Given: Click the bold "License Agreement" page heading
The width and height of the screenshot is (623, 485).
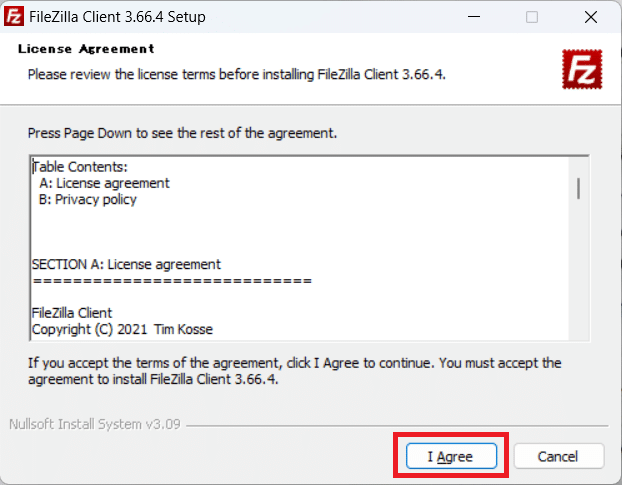Looking at the screenshot, I should [87, 48].
